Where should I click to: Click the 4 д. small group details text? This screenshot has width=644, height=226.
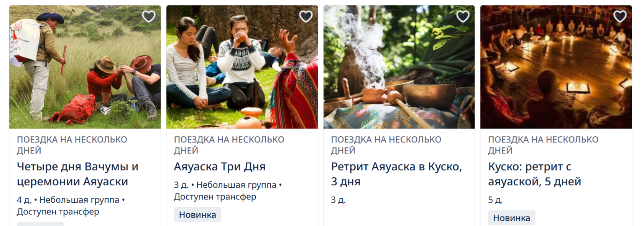[71, 206]
